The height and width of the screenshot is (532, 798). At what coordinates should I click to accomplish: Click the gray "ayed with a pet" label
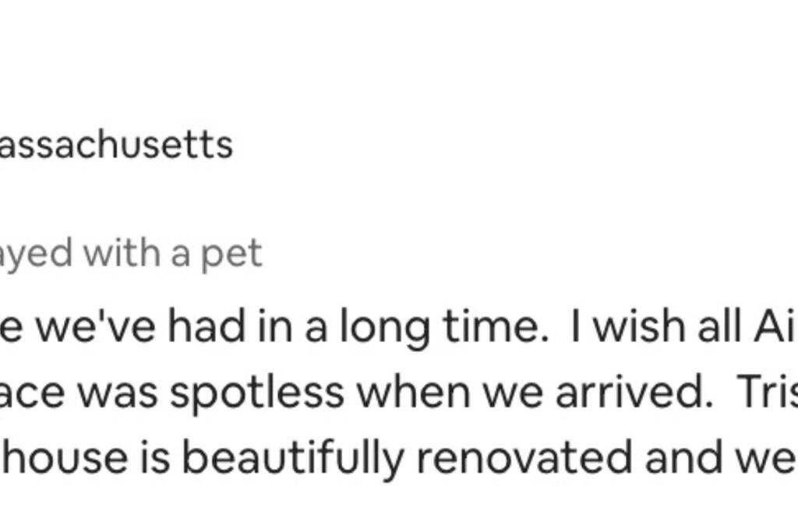131,254
